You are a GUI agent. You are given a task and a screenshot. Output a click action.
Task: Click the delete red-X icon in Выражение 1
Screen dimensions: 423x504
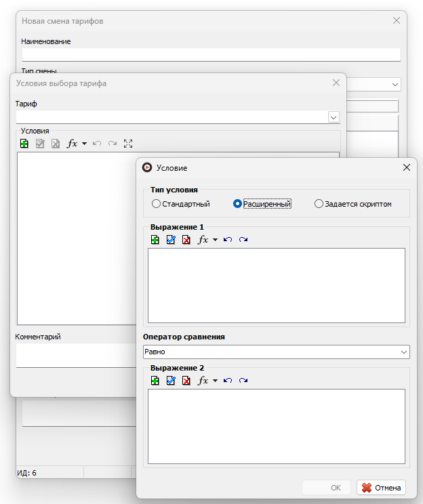pos(186,240)
